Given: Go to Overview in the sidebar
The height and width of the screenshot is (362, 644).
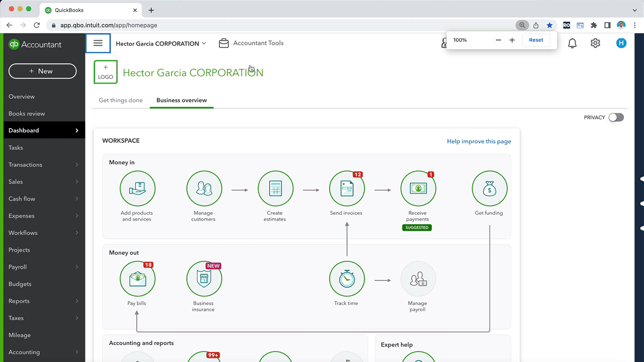Looking at the screenshot, I should coord(22,97).
